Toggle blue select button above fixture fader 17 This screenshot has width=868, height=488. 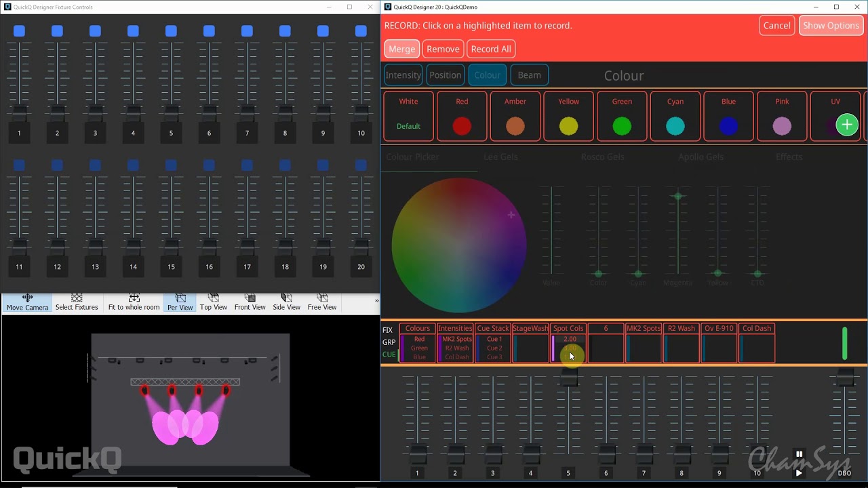pyautogui.click(x=247, y=165)
